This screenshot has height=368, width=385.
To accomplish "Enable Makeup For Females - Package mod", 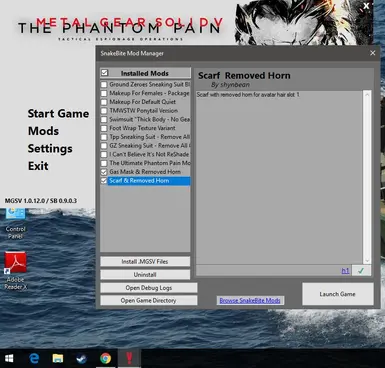I will [x=104, y=93].
